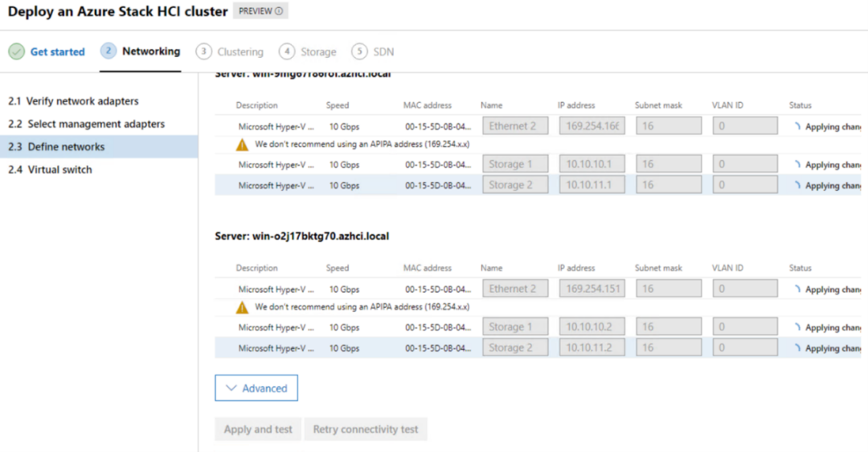Click the PREVIEW info icon
Screen dimensions: 868x452
pyautogui.click(x=279, y=11)
